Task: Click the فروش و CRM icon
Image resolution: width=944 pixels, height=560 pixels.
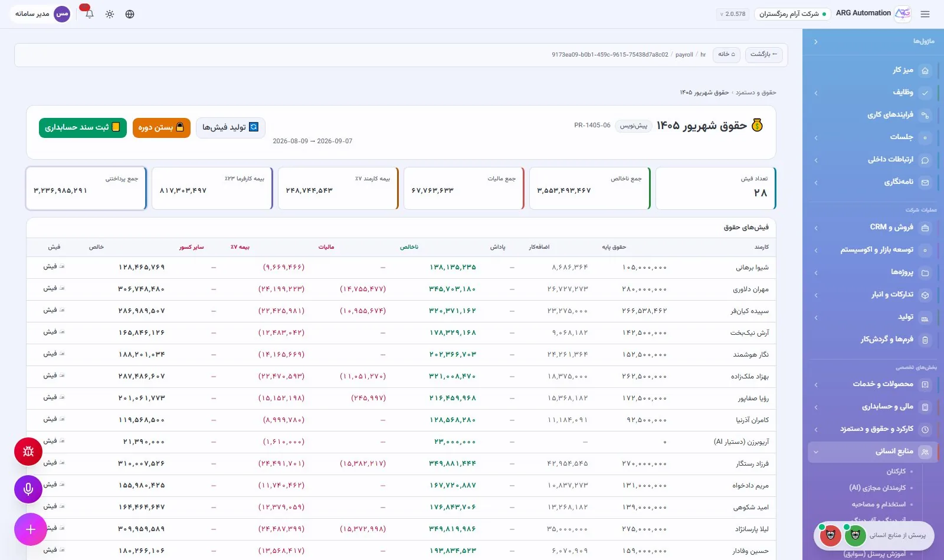Action: point(925,228)
